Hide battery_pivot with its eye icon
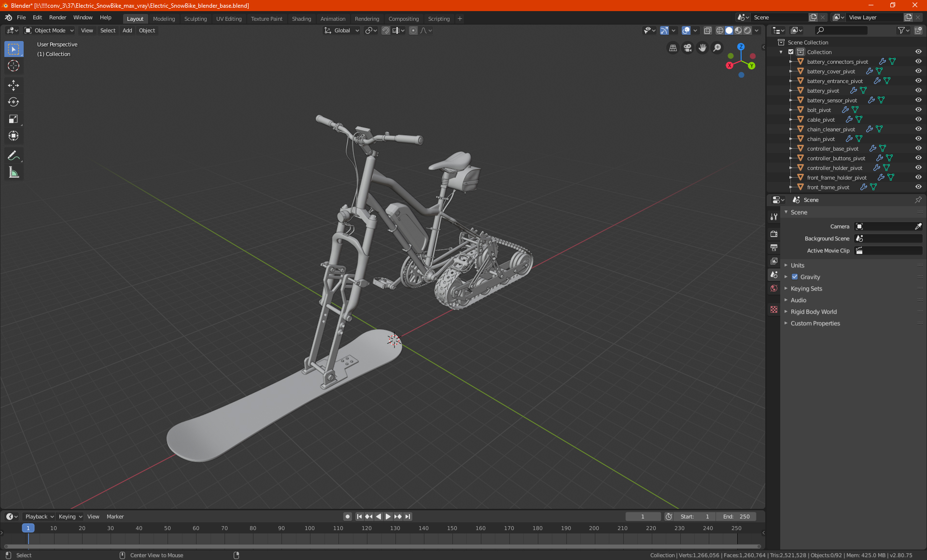The height and width of the screenshot is (560, 927). click(918, 90)
